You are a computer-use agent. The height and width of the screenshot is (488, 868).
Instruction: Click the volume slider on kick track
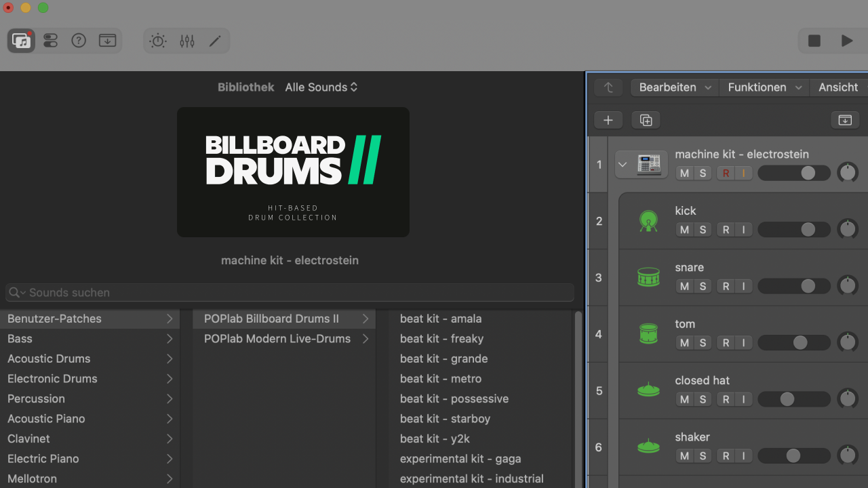coord(794,230)
